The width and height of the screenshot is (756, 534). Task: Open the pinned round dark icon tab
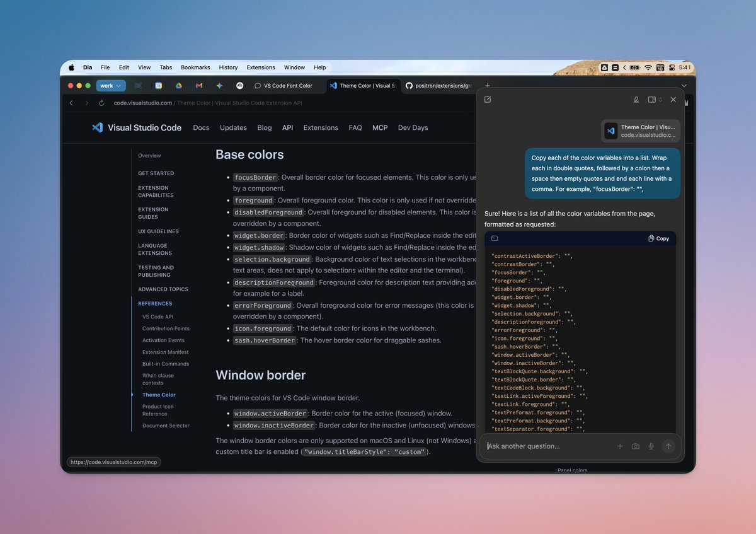tap(240, 86)
